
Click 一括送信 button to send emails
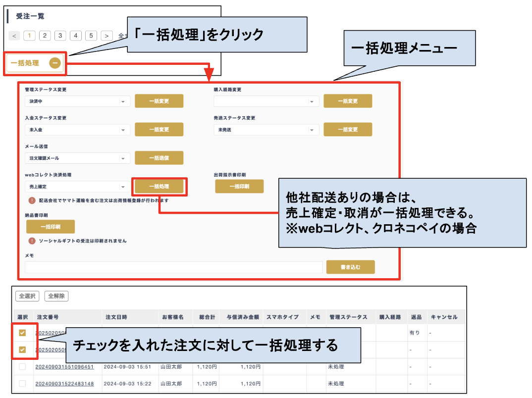(x=159, y=158)
